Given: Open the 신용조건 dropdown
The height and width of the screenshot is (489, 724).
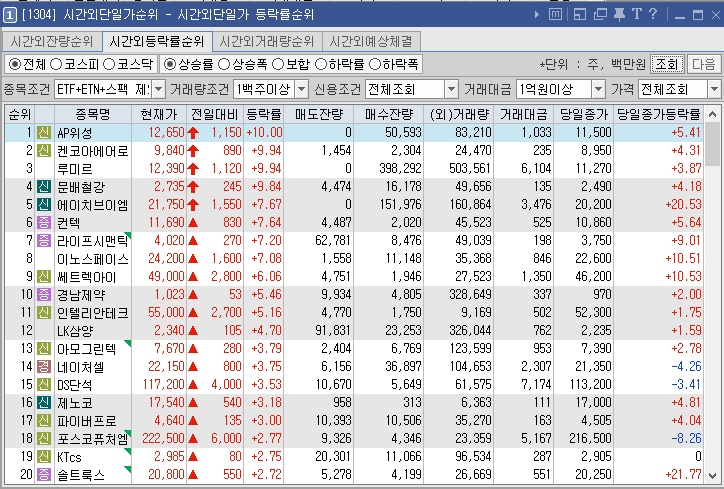Looking at the screenshot, I should click(451, 89).
